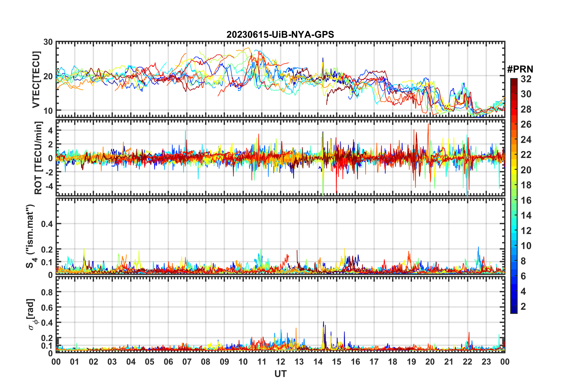
Task: Click the PRN colorbar
Action: (514, 196)
